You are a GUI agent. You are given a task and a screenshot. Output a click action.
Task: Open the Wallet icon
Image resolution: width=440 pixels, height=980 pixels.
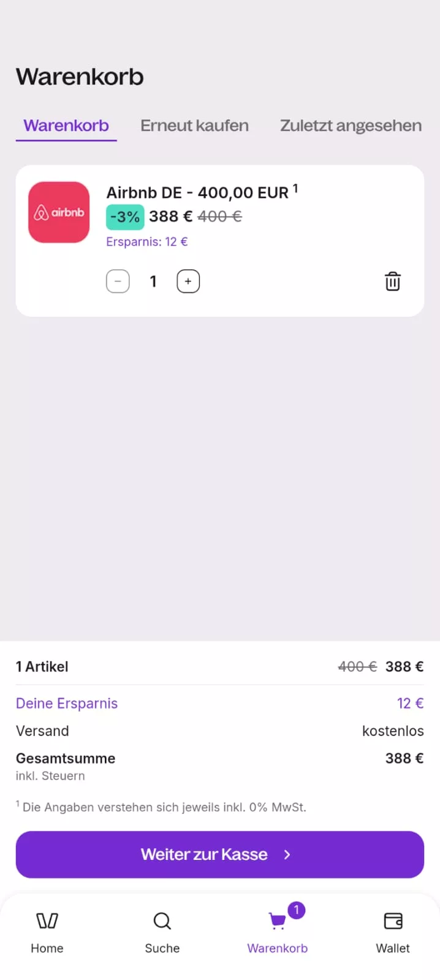(393, 921)
